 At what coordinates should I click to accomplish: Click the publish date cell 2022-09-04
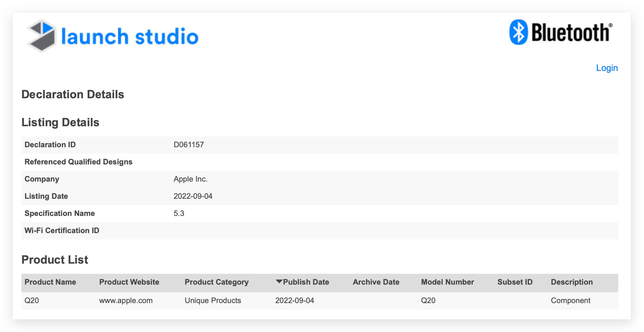295,301
